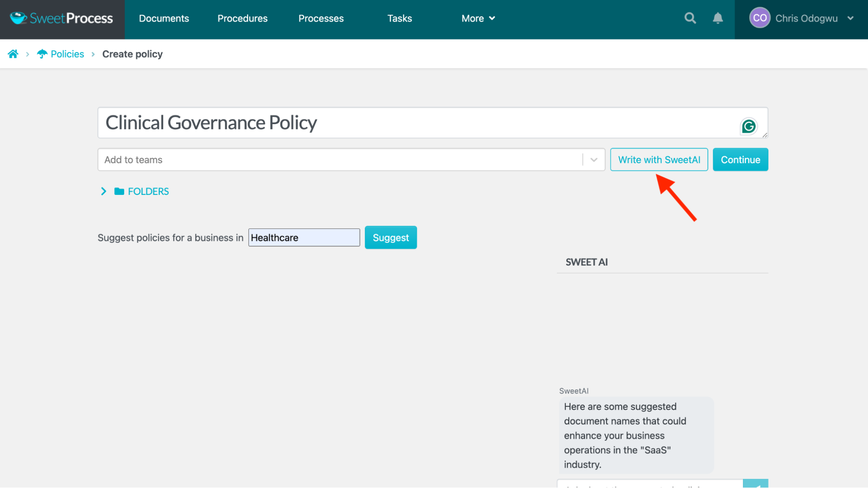Click the Continue button
This screenshot has height=488, width=868.
(740, 160)
